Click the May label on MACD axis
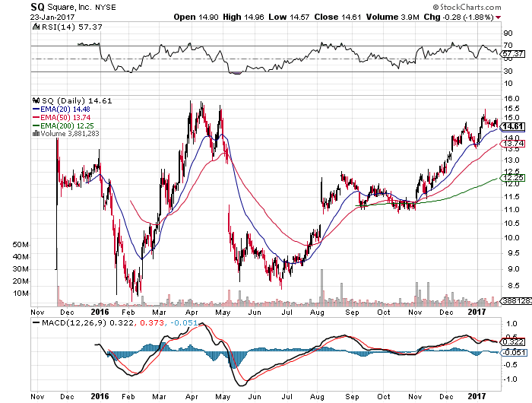The height and width of the screenshot is (403, 532). (x=223, y=397)
